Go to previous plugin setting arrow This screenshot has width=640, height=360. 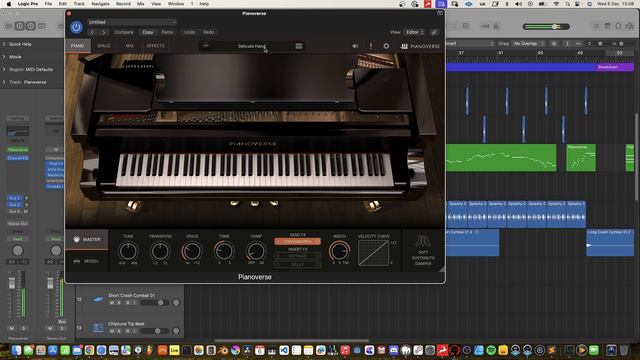[x=92, y=32]
